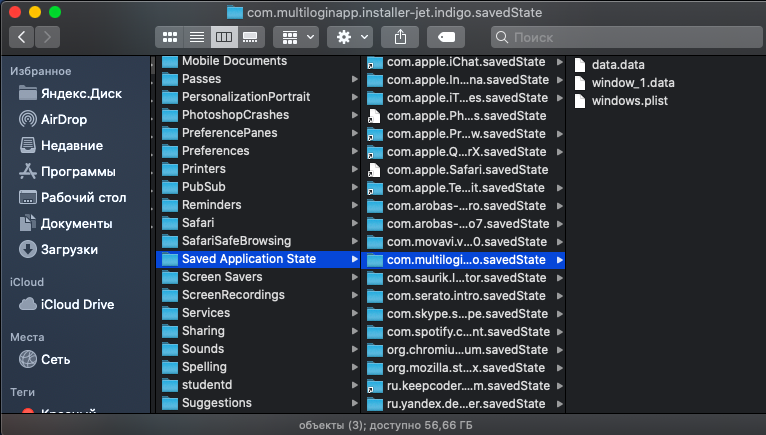Focus the Поиск search field
This screenshot has height=435, width=766.
(x=627, y=37)
